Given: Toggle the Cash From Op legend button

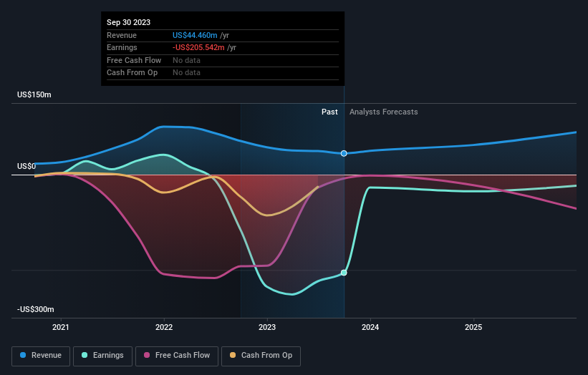Looking at the screenshot, I should 261,356.
